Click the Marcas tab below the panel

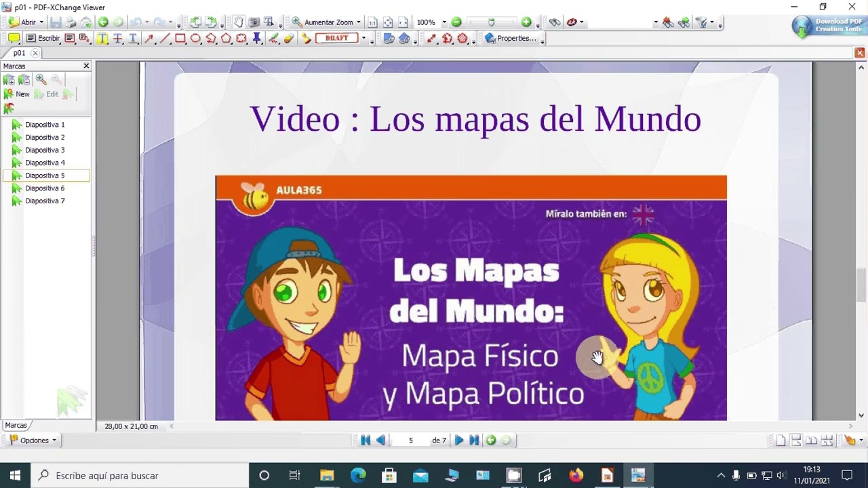[x=16, y=426]
